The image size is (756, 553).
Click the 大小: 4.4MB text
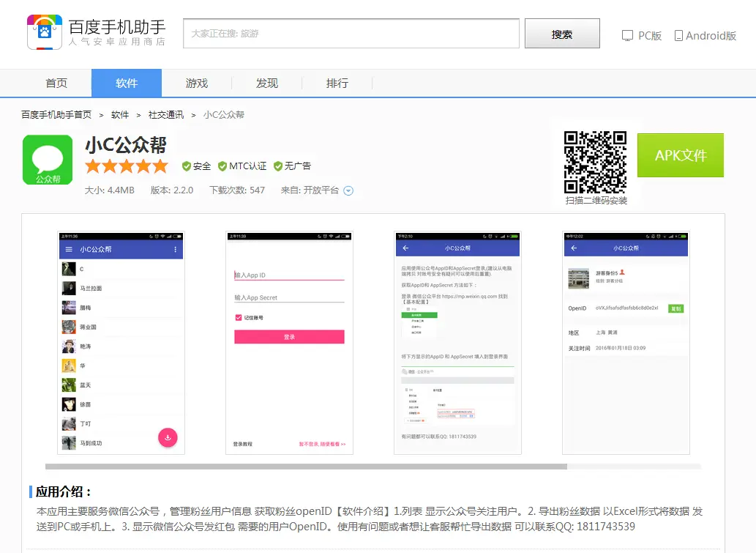pyautogui.click(x=110, y=190)
